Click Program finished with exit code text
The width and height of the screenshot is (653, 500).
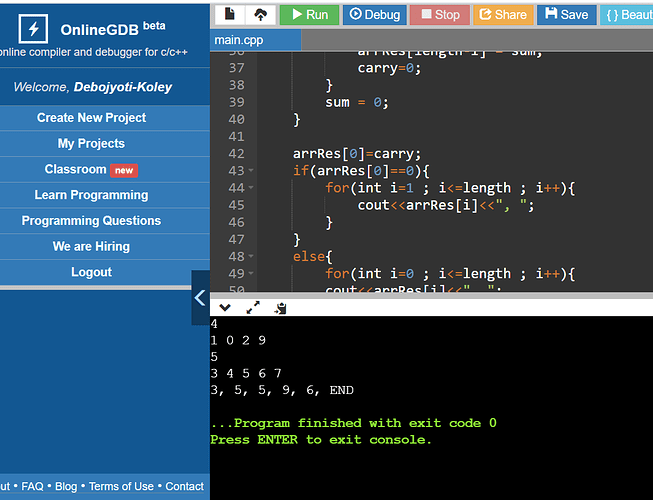tap(354, 423)
